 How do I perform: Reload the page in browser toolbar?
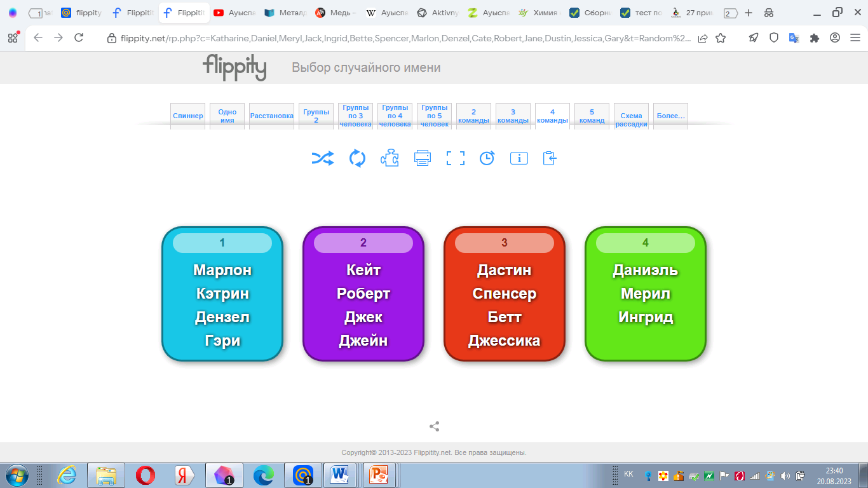[x=79, y=38]
